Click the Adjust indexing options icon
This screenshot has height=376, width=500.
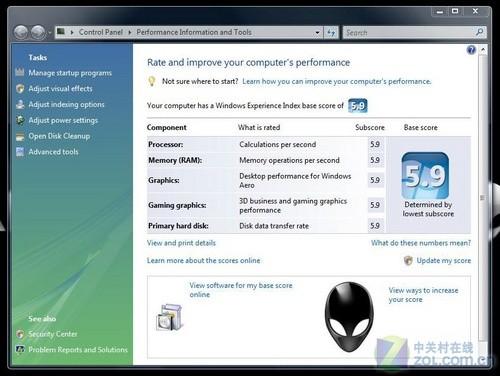[x=20, y=104]
